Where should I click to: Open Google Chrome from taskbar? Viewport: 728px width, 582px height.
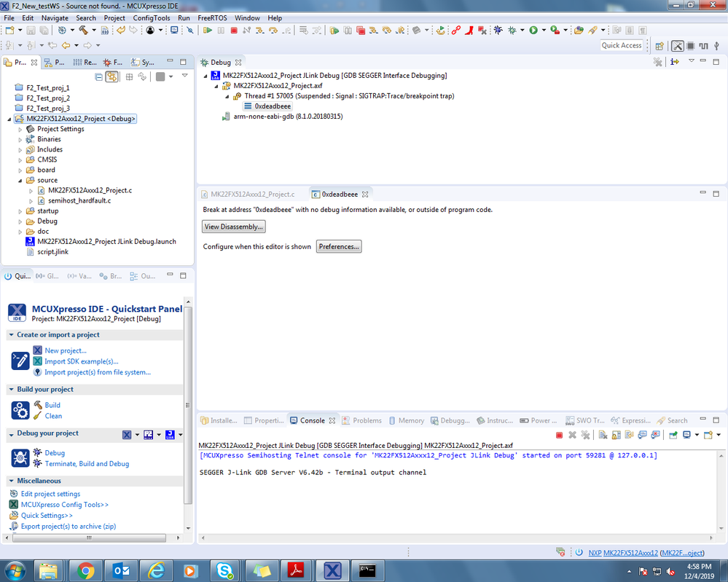[x=86, y=570]
